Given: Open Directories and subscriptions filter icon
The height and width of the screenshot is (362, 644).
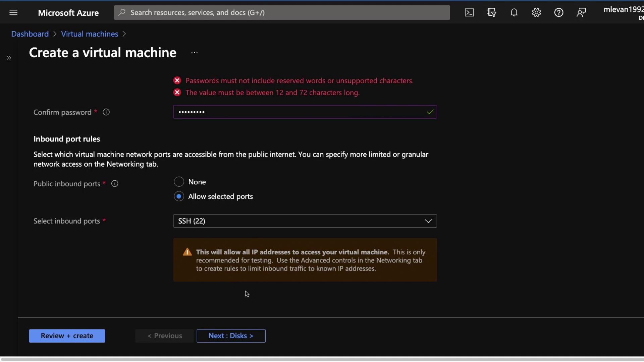Looking at the screenshot, I should tap(492, 12).
